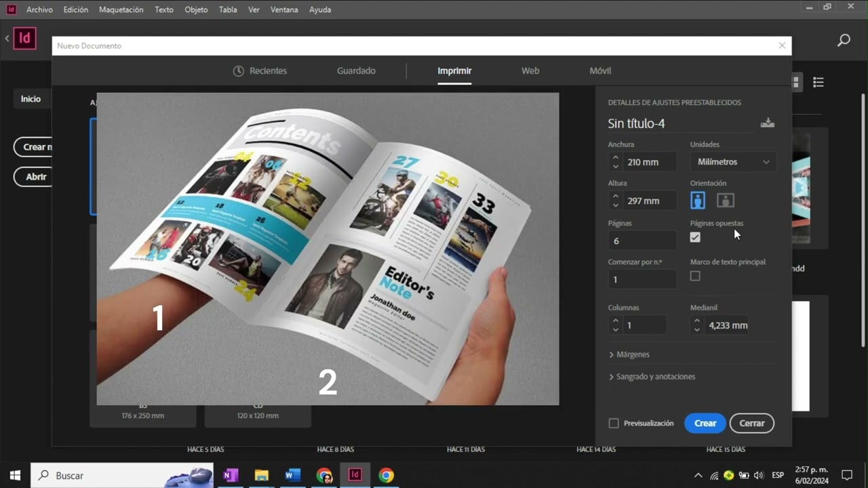868x488 pixels.
Task: Save the document preset icon
Action: pos(767,123)
